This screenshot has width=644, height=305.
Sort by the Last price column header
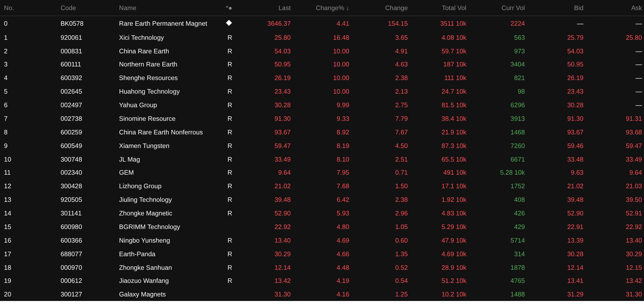tap(284, 8)
